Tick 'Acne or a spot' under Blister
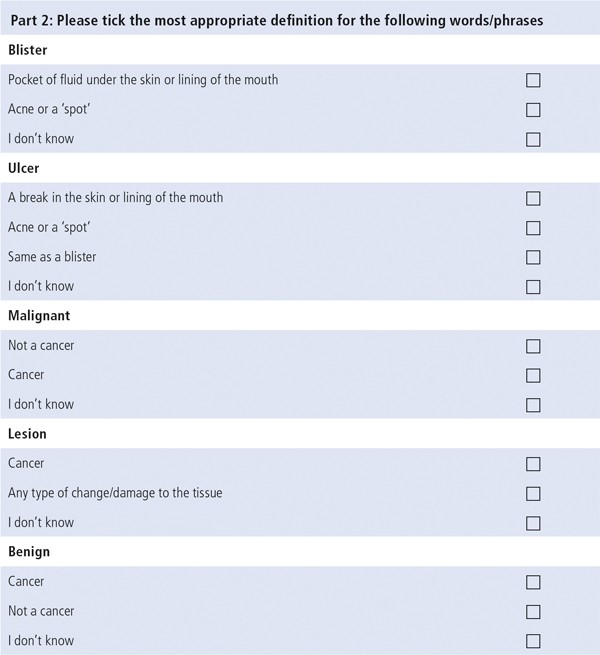 pos(533,110)
